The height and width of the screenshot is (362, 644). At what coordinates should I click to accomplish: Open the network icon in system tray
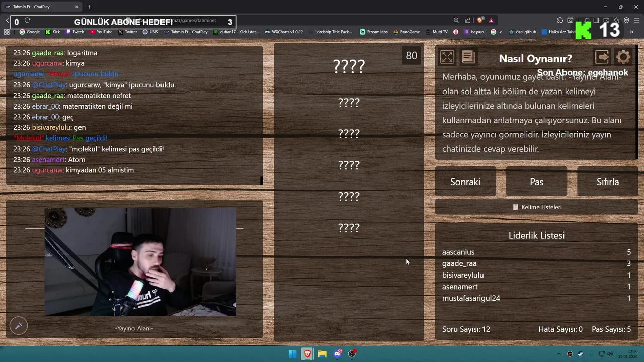coord(602,354)
